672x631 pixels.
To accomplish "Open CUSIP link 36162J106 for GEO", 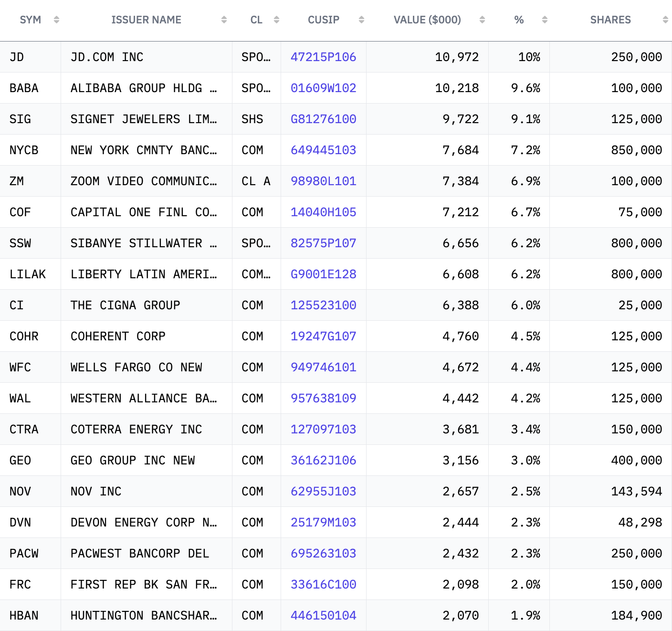I will [x=324, y=460].
